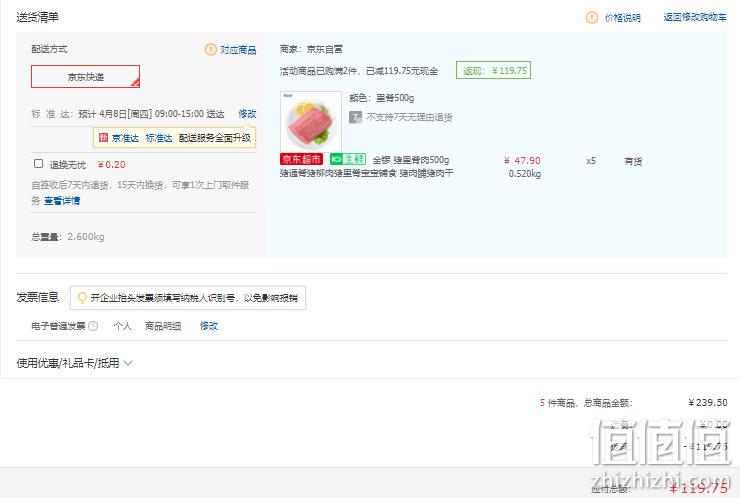Click the payable total ¥119.75

(x=699, y=488)
